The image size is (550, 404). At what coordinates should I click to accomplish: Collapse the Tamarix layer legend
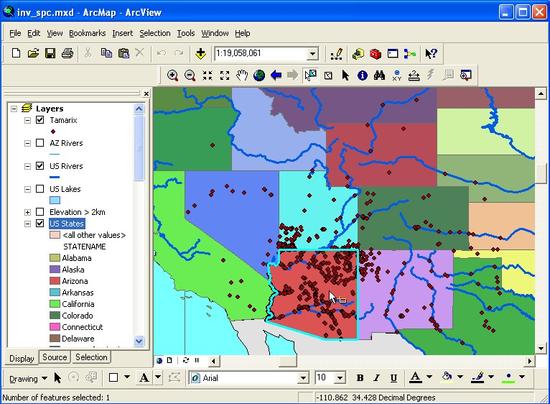[x=27, y=120]
